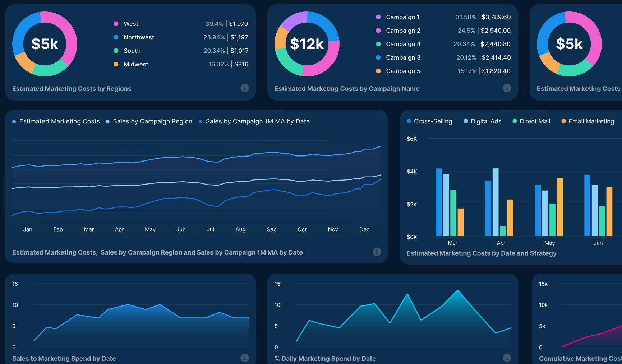Click the info icon on Costs by Campaign Name chart

pyautogui.click(x=507, y=88)
